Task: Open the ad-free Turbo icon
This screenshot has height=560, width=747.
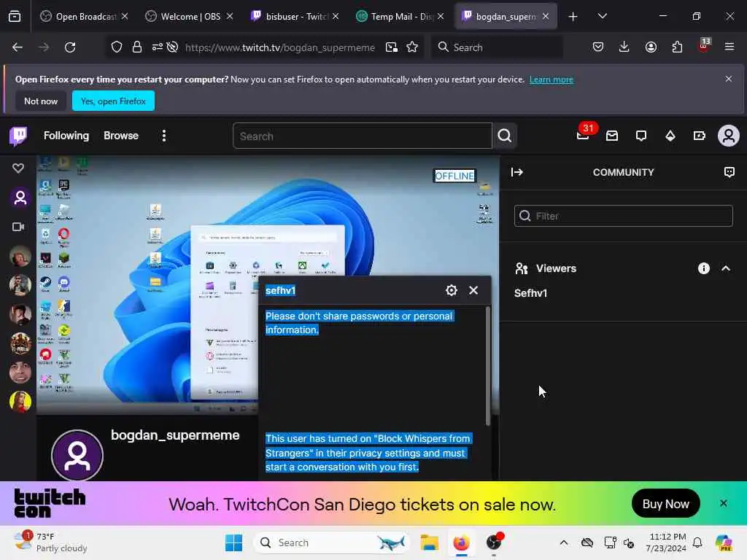Action: (700, 136)
